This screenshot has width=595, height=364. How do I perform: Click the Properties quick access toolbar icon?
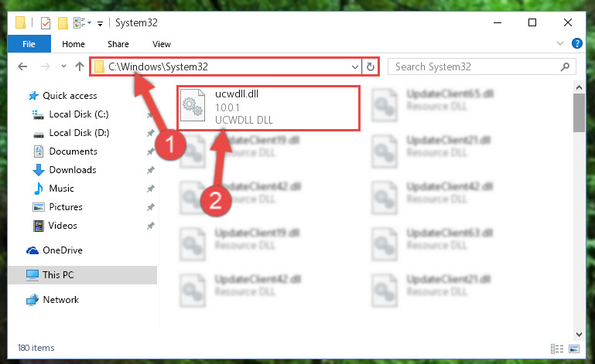coord(45,23)
